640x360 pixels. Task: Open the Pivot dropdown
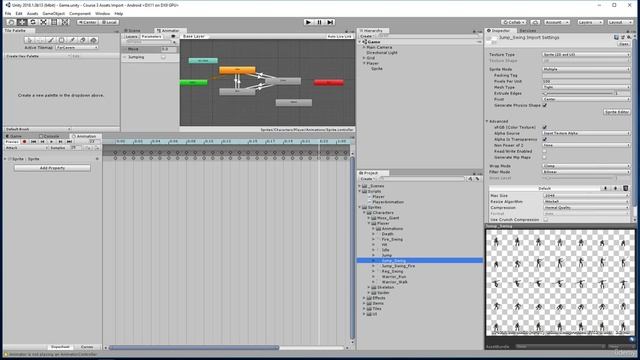tap(586, 99)
